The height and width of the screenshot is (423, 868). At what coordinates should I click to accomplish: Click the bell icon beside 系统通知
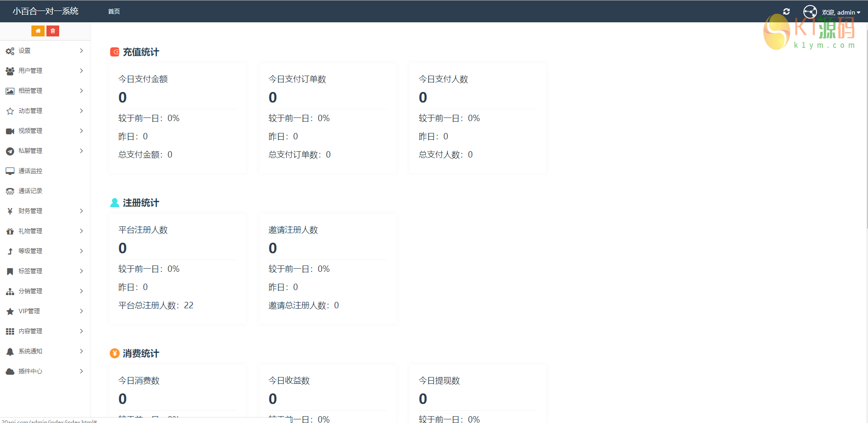(x=10, y=352)
